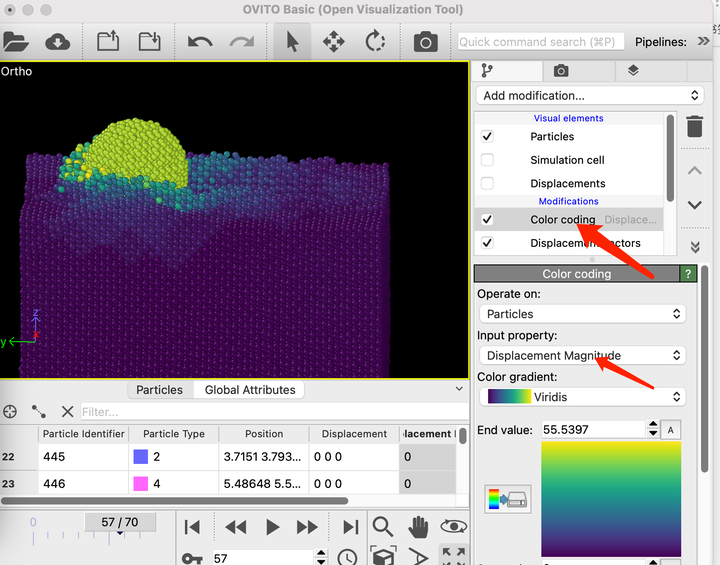Click the render snapshot camera icon

point(426,42)
